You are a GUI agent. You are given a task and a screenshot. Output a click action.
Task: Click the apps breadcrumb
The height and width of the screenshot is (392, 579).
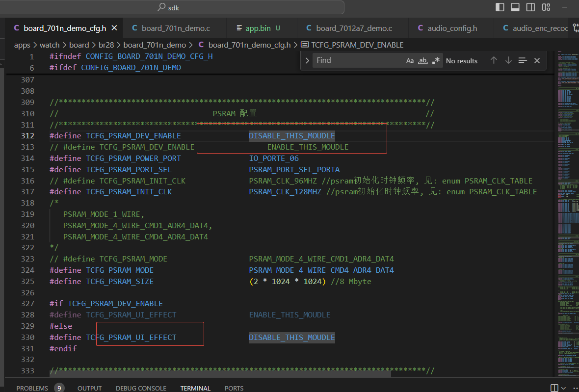[22, 45]
